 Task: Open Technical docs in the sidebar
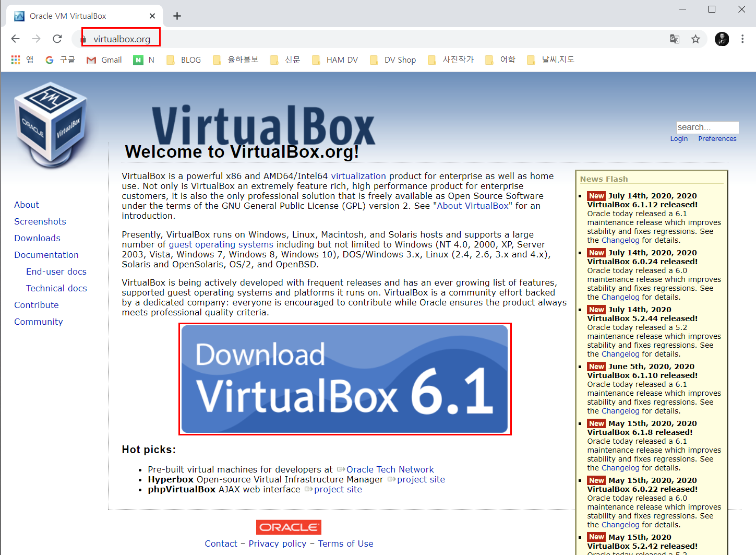(56, 288)
